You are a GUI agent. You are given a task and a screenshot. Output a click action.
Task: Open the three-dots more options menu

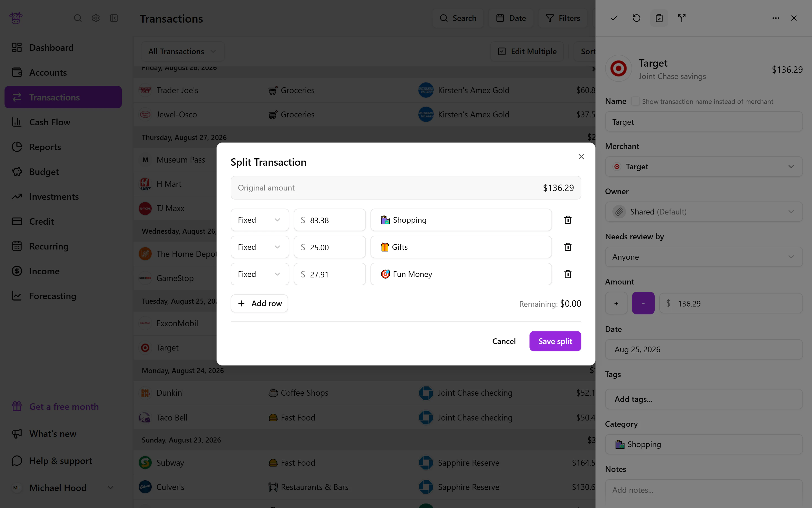point(775,18)
